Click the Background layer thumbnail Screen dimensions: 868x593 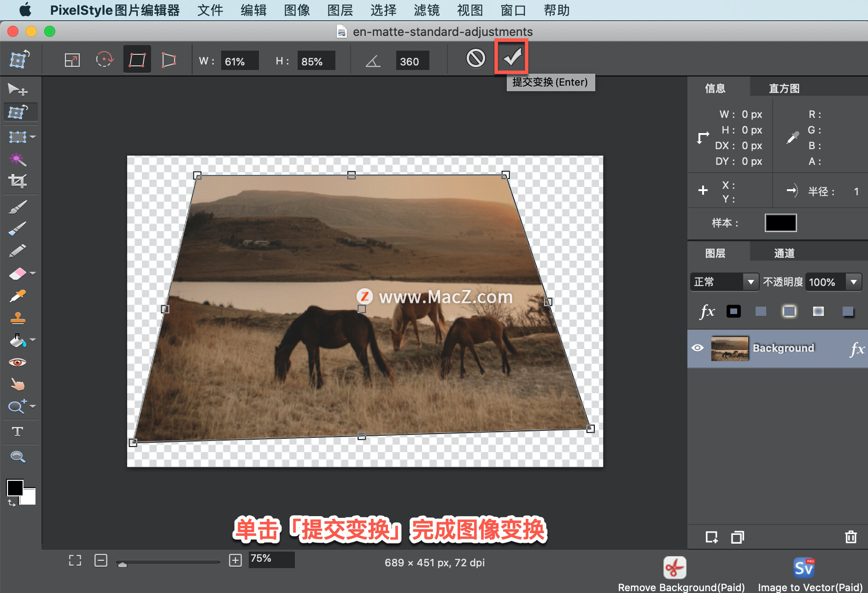pyautogui.click(x=730, y=349)
